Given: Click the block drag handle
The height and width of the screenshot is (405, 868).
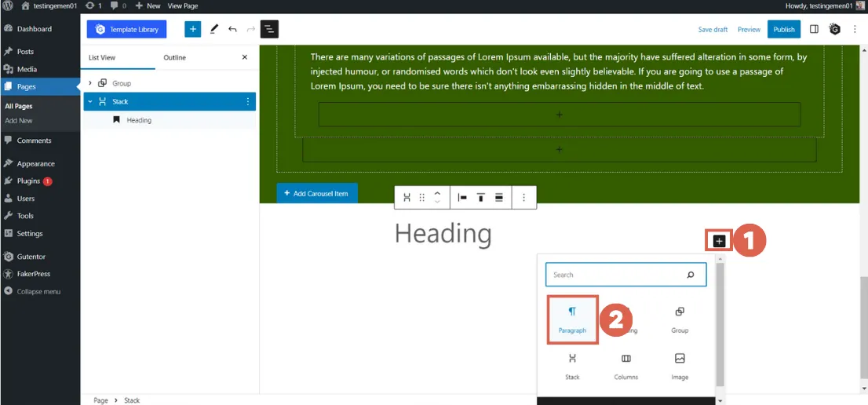Looking at the screenshot, I should pos(421,198).
